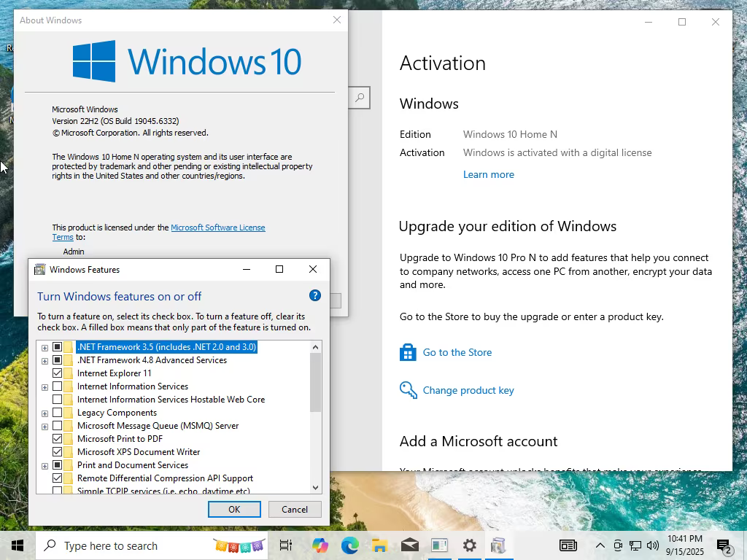Viewport: 747px width, 560px height.
Task: Maximize the Windows Features window
Action: click(279, 270)
